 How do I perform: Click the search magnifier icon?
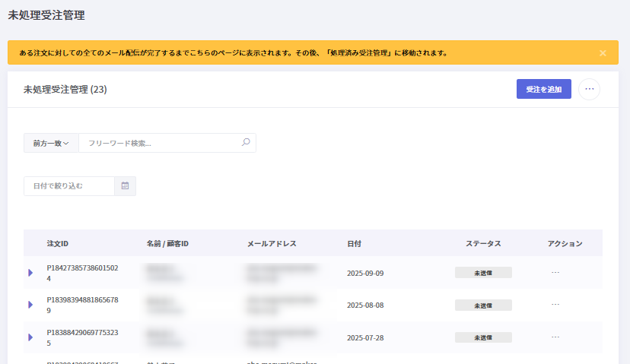(x=245, y=142)
